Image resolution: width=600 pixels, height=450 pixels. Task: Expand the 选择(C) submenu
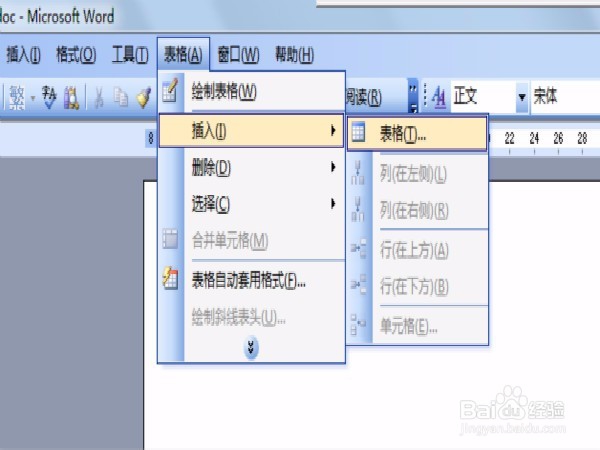[x=251, y=204]
